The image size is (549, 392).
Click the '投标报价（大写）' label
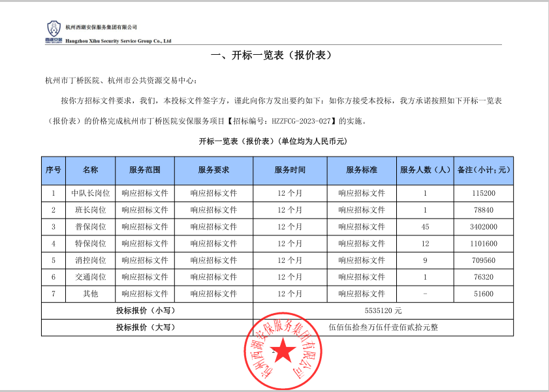coord(146,327)
